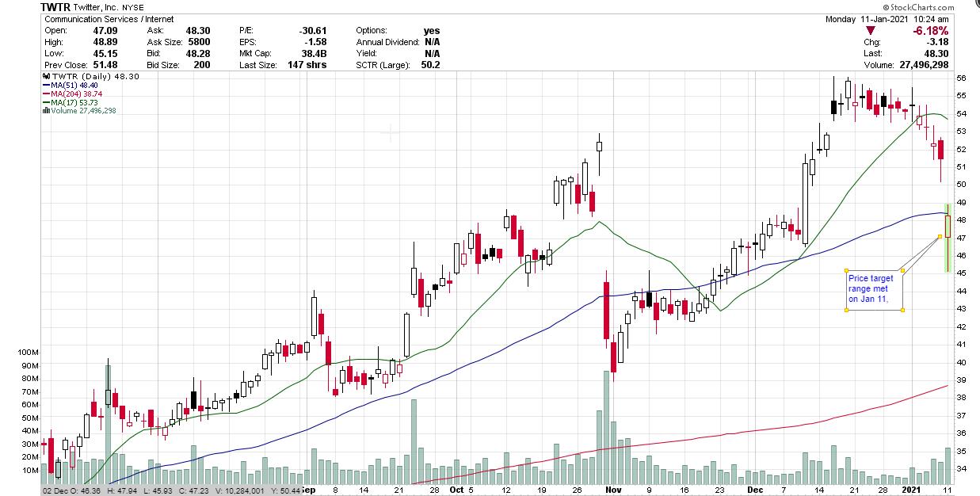980x496 pixels.
Task: Select the TWTR ticker symbol in the header
Action: 55,7
